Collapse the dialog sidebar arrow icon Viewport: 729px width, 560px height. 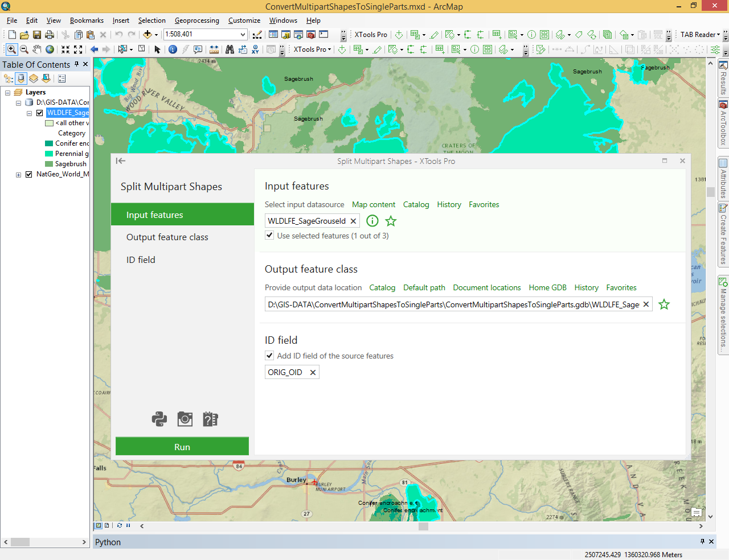point(121,161)
